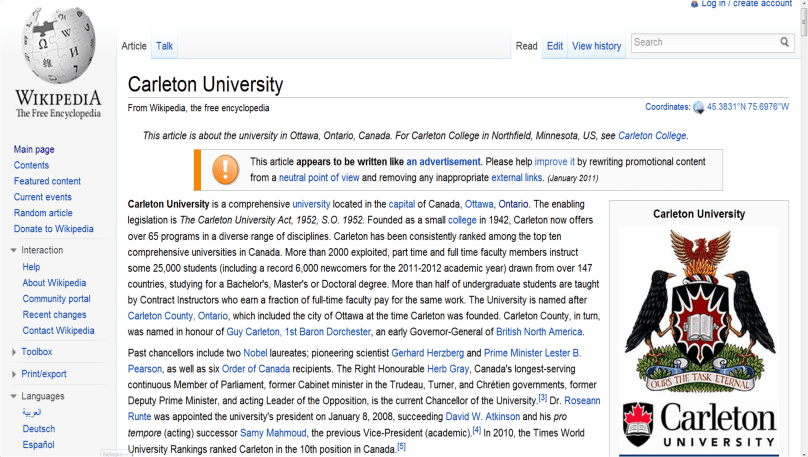This screenshot has width=808, height=457.
Task: Open Samy Mahmoud link
Action: pos(273,433)
